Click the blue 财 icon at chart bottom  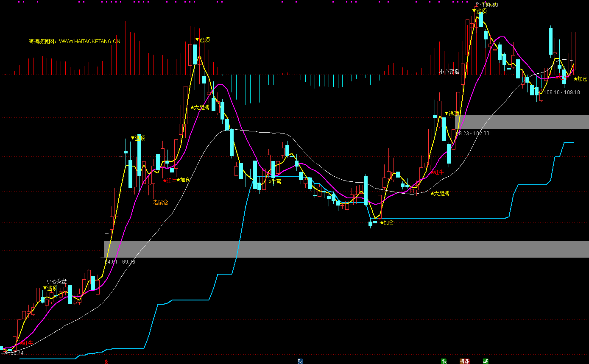point(300,361)
